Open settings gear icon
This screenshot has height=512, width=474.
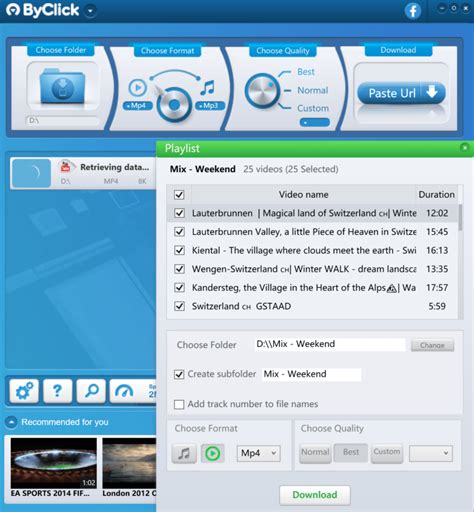pyautogui.click(x=24, y=391)
